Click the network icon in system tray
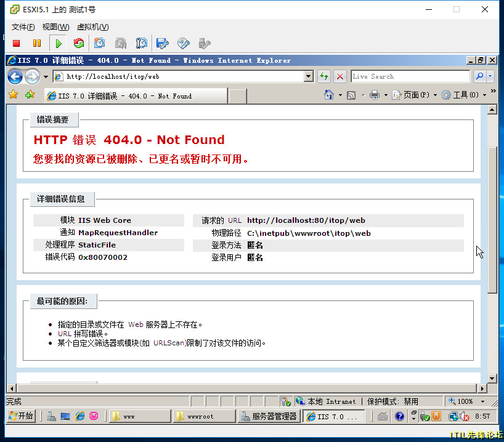 tap(453, 417)
